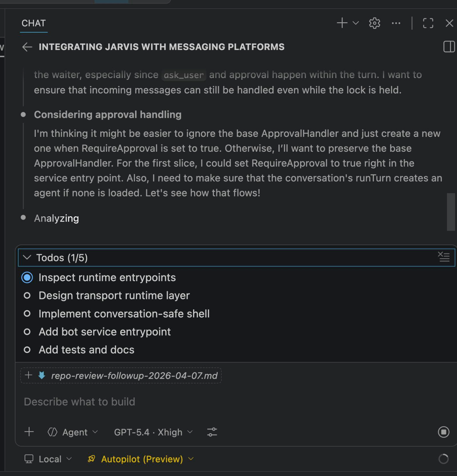The height and width of the screenshot is (476, 457).
Task: Maximize the chat panel with brackets icon
Action: [x=428, y=23]
